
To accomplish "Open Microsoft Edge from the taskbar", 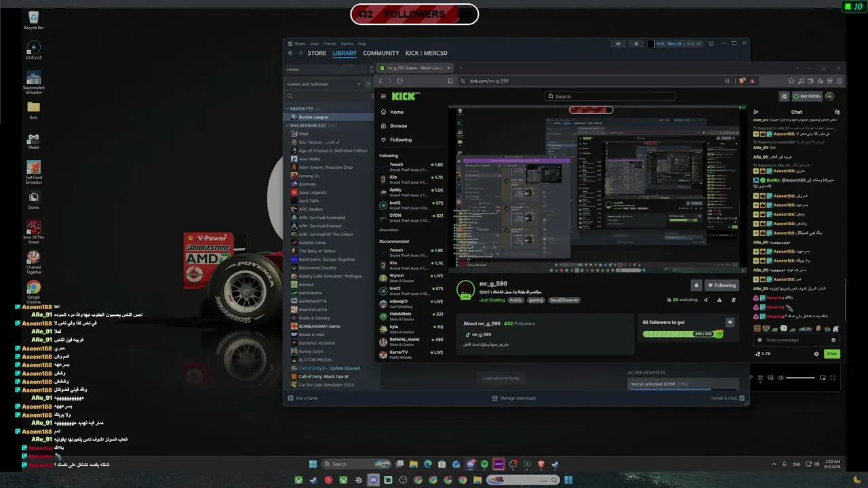I will [428, 464].
